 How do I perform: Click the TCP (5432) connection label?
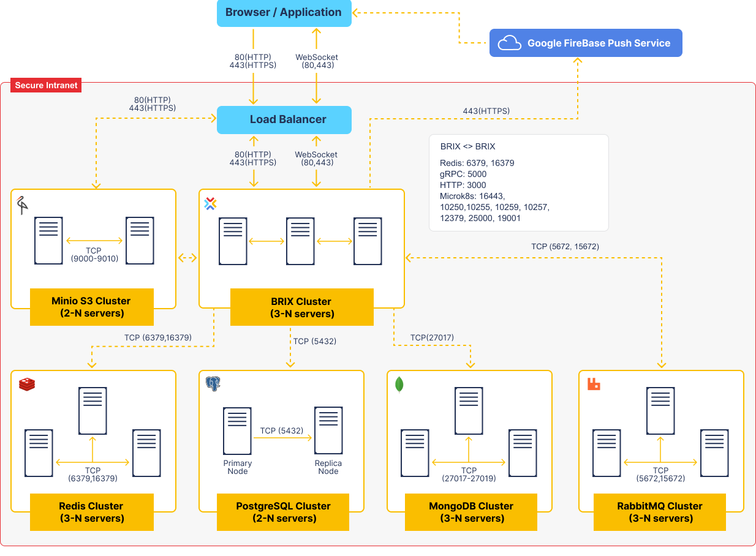pyautogui.click(x=314, y=341)
